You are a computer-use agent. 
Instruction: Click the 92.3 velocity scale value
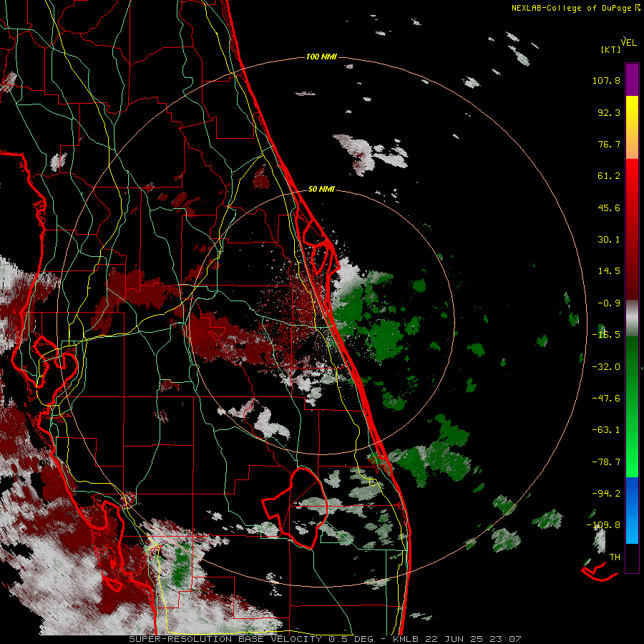pos(609,112)
